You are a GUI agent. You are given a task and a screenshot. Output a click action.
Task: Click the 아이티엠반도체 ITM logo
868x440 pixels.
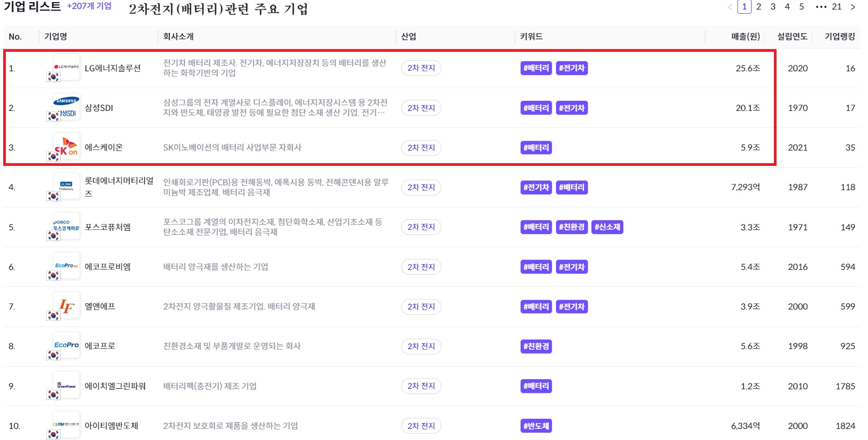pyautogui.click(x=66, y=425)
